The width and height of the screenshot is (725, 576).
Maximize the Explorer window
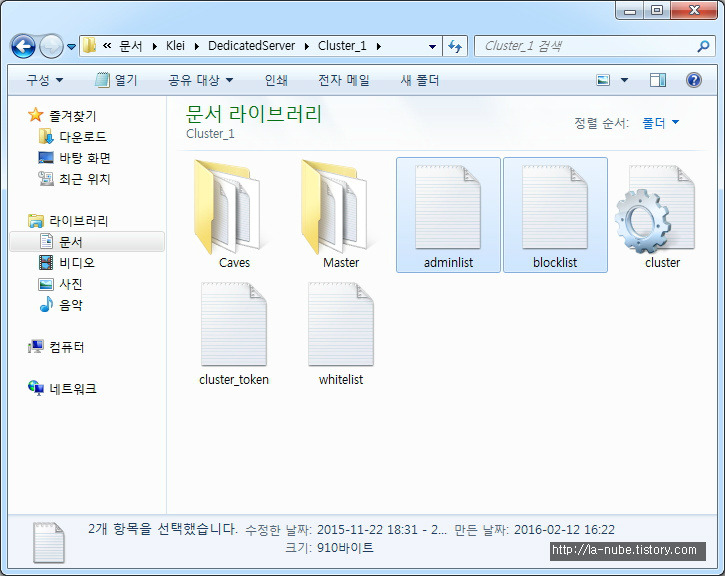[x=657, y=10]
